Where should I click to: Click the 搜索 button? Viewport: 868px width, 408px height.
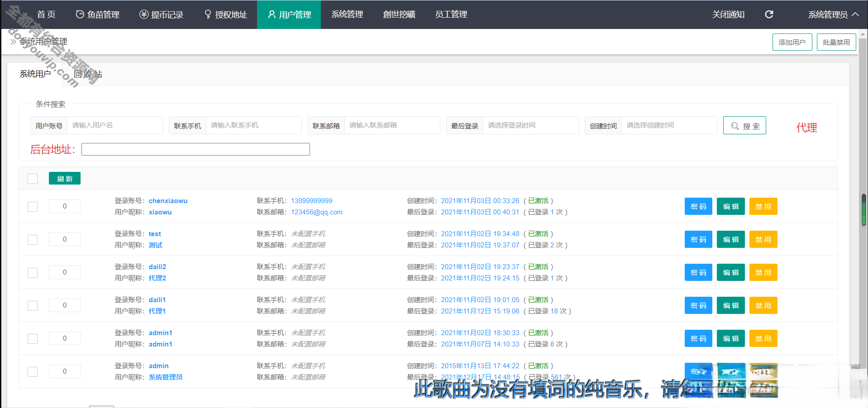click(744, 125)
